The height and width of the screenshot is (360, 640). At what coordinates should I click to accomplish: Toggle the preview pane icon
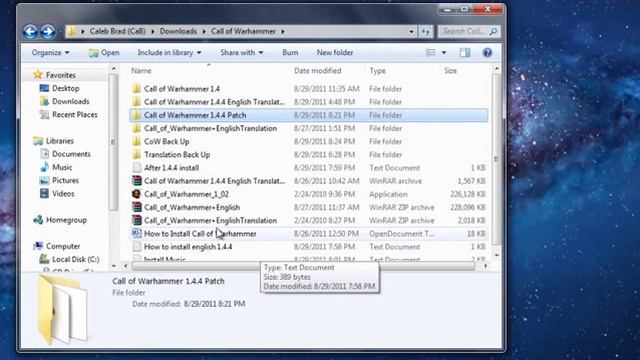464,53
